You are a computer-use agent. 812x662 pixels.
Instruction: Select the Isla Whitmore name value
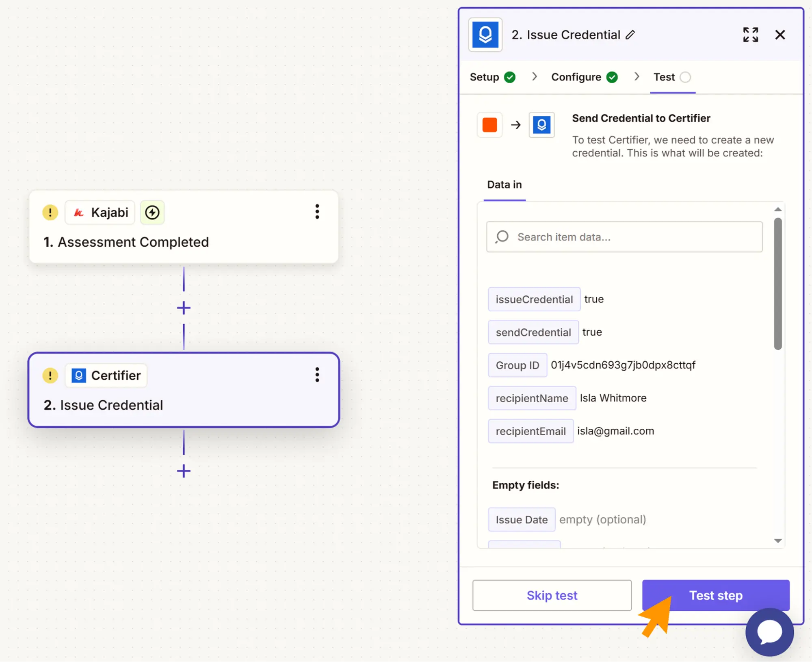(613, 398)
